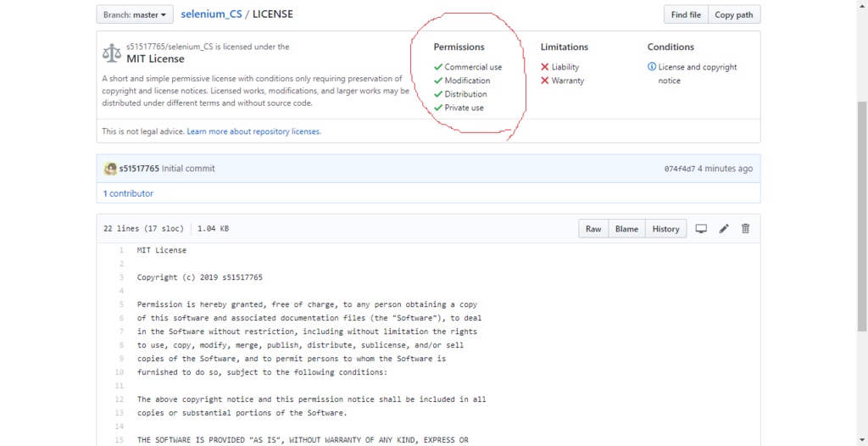Click the Distribution green checkmark

[438, 94]
